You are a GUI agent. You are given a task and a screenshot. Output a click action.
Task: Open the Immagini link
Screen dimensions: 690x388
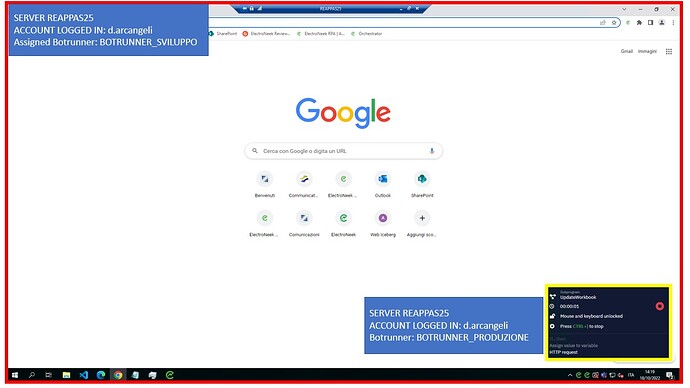coord(647,51)
